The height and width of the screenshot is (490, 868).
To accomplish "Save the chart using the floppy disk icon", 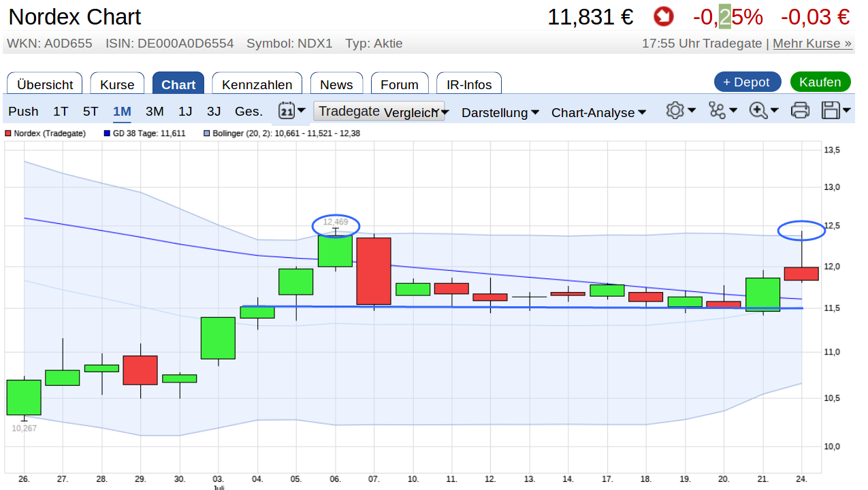I will point(831,110).
